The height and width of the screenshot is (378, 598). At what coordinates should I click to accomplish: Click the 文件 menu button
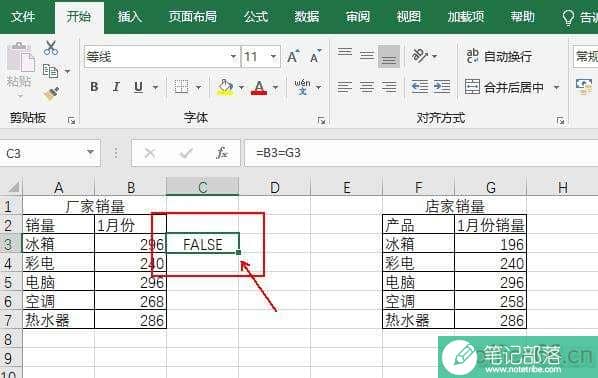[x=23, y=16]
